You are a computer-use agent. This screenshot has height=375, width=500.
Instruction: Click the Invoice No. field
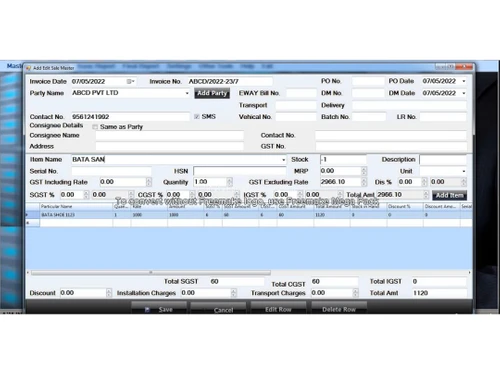230,81
